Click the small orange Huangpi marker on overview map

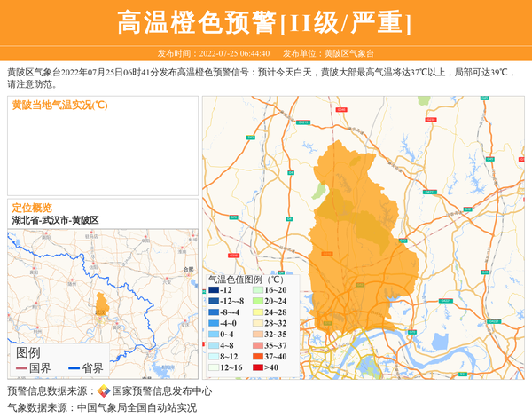pyautogui.click(x=101, y=305)
